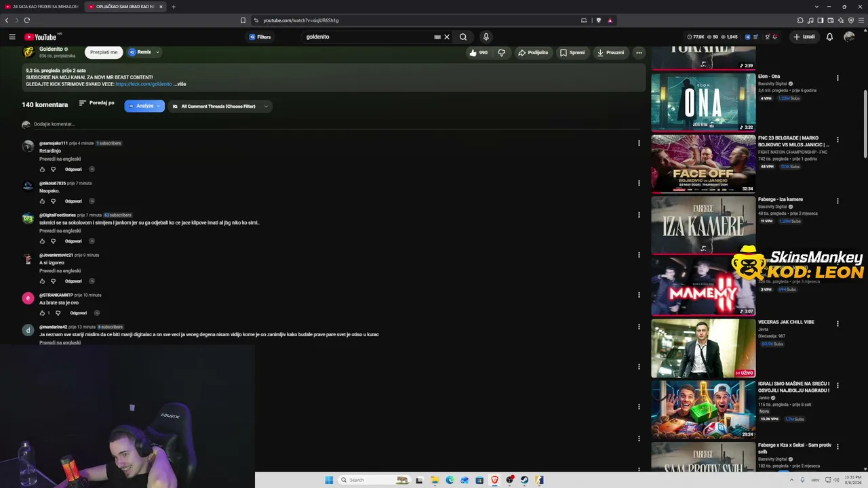Click the Brave browser taskbar icon

point(494,480)
